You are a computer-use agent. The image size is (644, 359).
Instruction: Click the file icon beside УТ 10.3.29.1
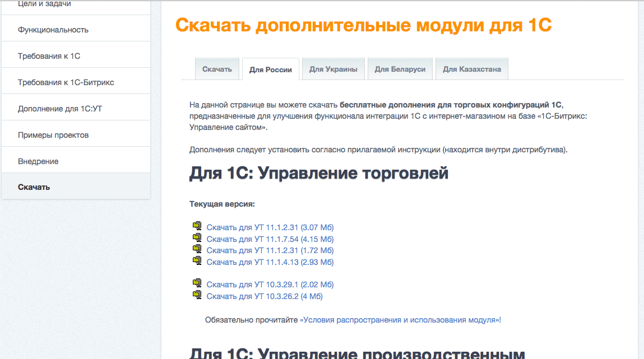[197, 283]
